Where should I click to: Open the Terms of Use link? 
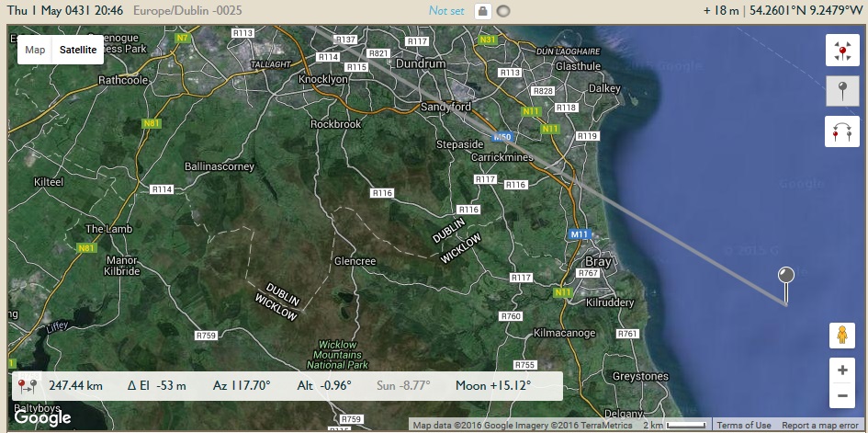pyautogui.click(x=743, y=425)
